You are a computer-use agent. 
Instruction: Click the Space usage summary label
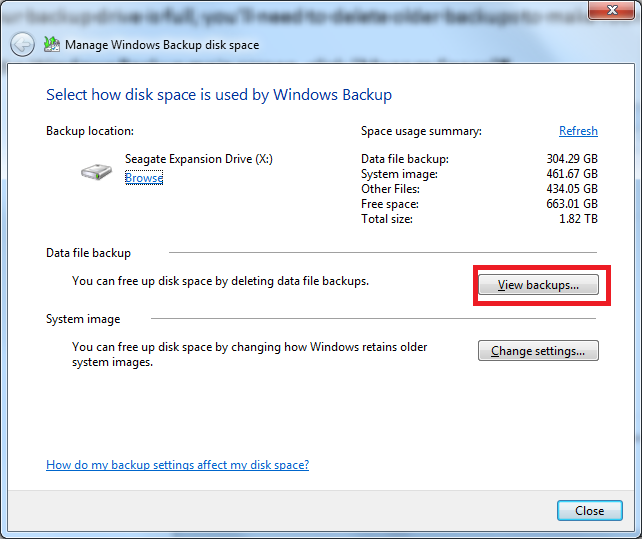pyautogui.click(x=421, y=131)
